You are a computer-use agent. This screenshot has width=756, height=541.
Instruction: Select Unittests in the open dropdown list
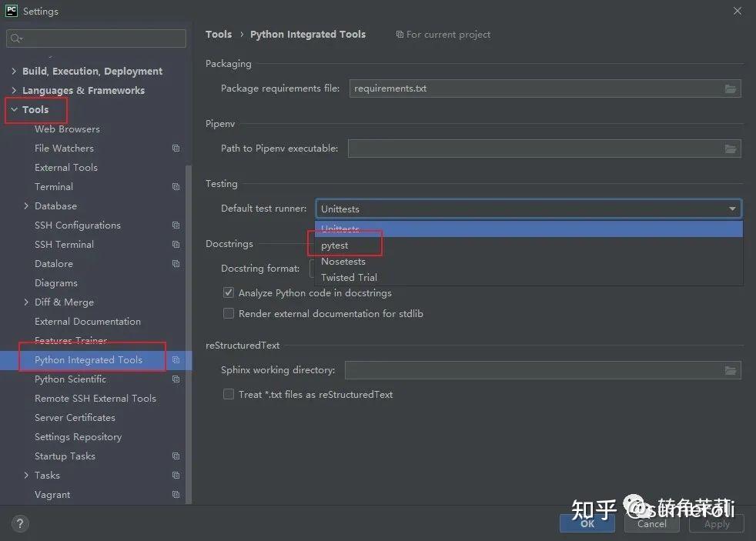tap(529, 229)
